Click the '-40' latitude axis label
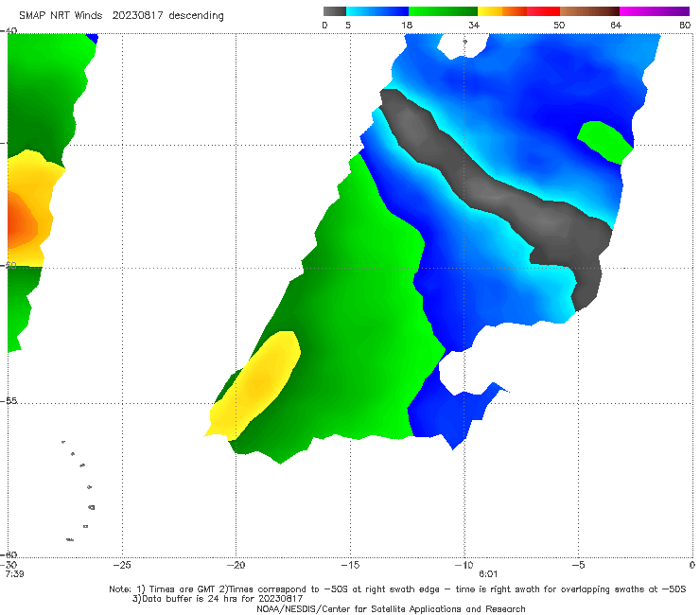The height and width of the screenshot is (615, 700). [x=9, y=31]
